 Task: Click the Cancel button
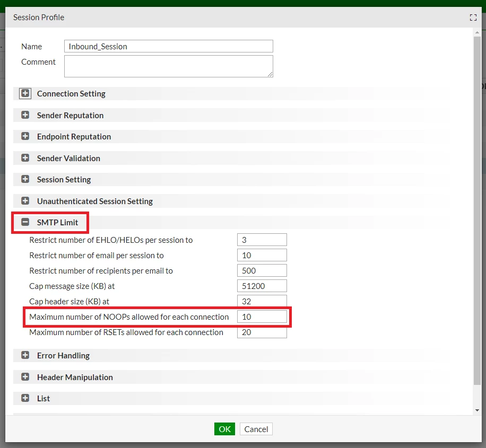coord(256,429)
